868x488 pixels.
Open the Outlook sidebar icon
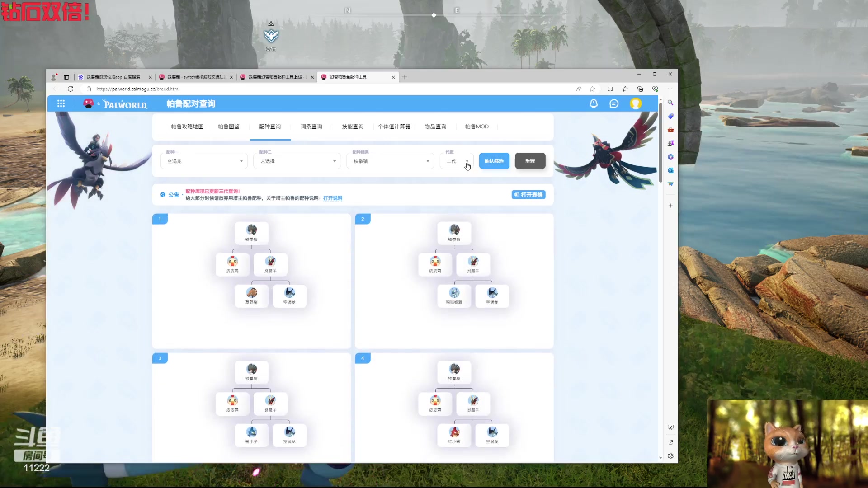tap(670, 170)
